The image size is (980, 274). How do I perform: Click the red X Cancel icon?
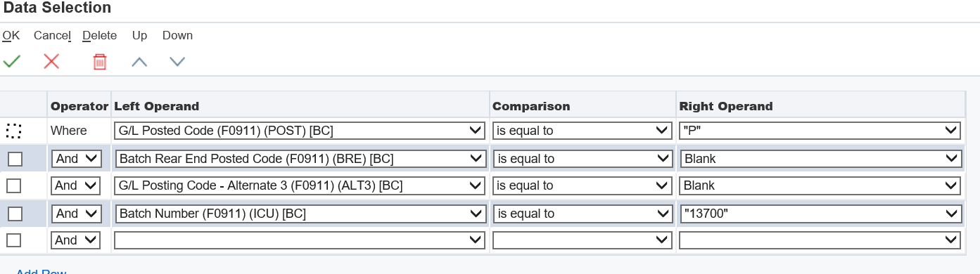(x=51, y=62)
